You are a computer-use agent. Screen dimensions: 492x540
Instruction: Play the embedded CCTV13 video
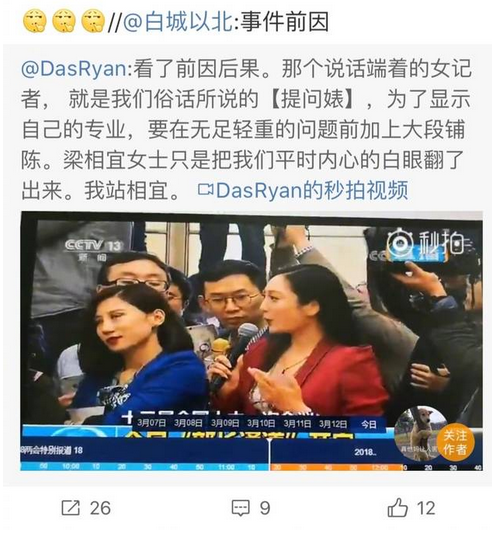click(251, 341)
